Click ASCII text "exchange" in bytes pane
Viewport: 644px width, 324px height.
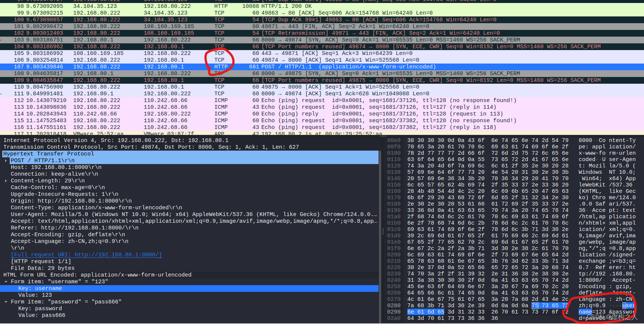(x=592, y=261)
